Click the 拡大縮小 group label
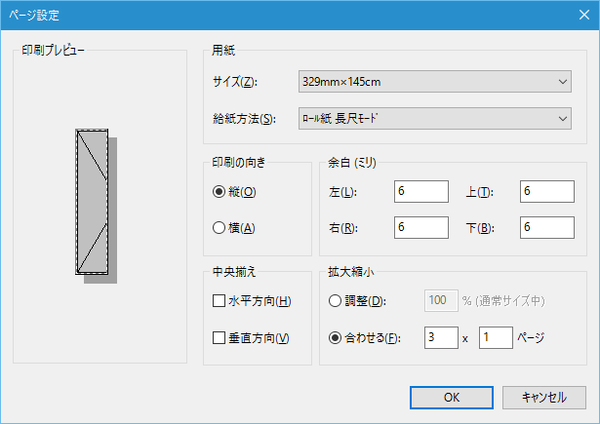 tap(351, 272)
